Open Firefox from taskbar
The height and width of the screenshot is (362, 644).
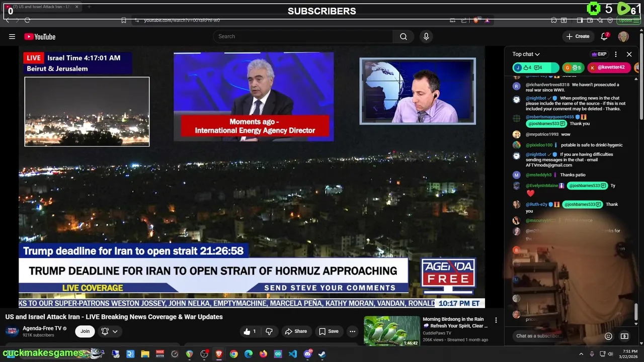coord(263,354)
